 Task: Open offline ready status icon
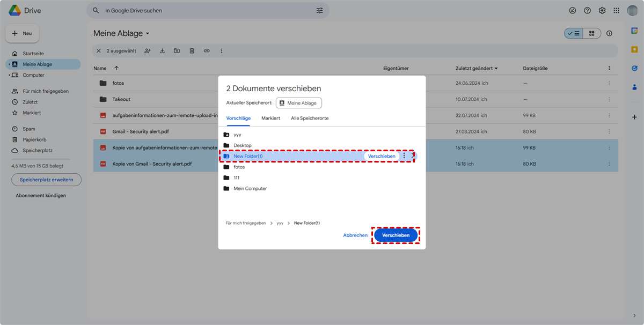(573, 11)
